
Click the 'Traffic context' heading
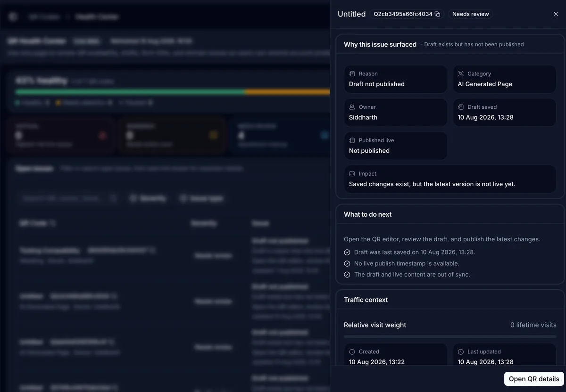[x=366, y=300]
